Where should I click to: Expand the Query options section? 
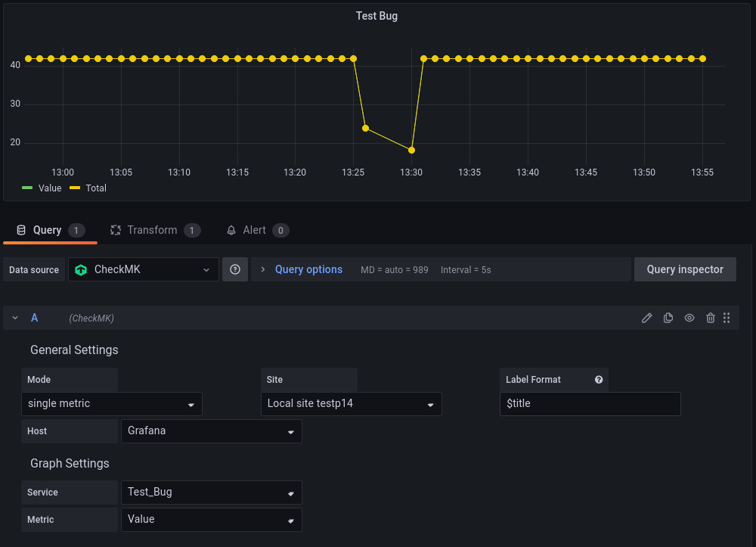(308, 269)
